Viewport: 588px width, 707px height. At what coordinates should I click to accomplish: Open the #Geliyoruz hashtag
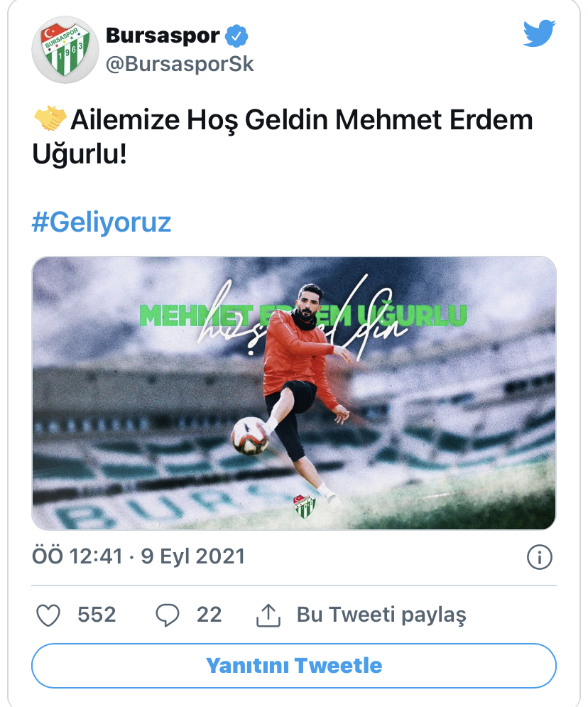point(102,222)
